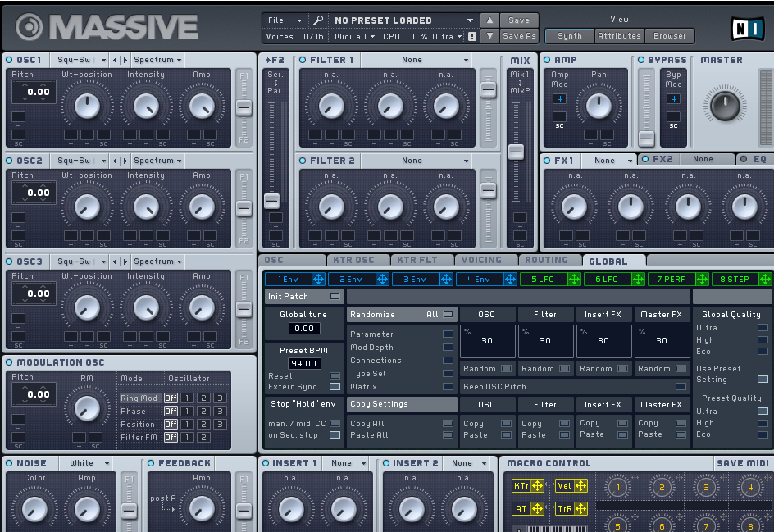774x532 pixels.
Task: Toggle Noise section power button
Action: pyautogui.click(x=9, y=463)
